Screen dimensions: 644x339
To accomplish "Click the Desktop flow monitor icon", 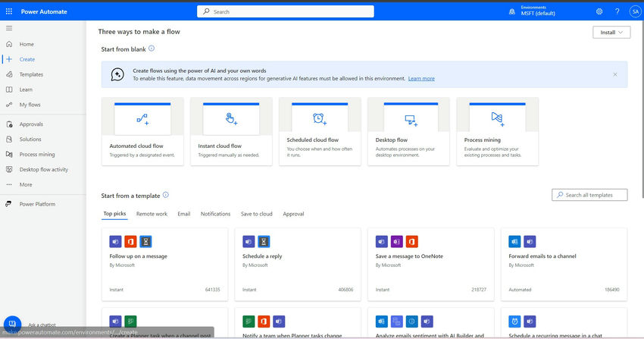I will 411,120.
